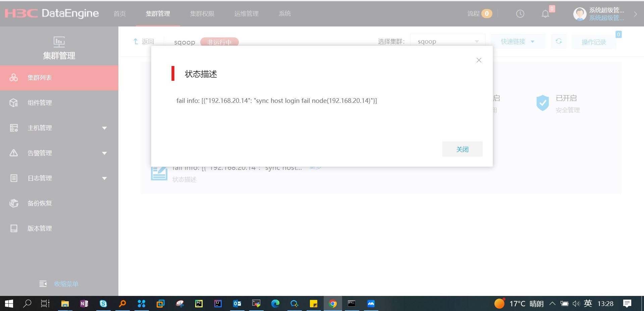Open IntelliJ IDEA from the taskbar
This screenshot has height=311, width=644.
218,304
